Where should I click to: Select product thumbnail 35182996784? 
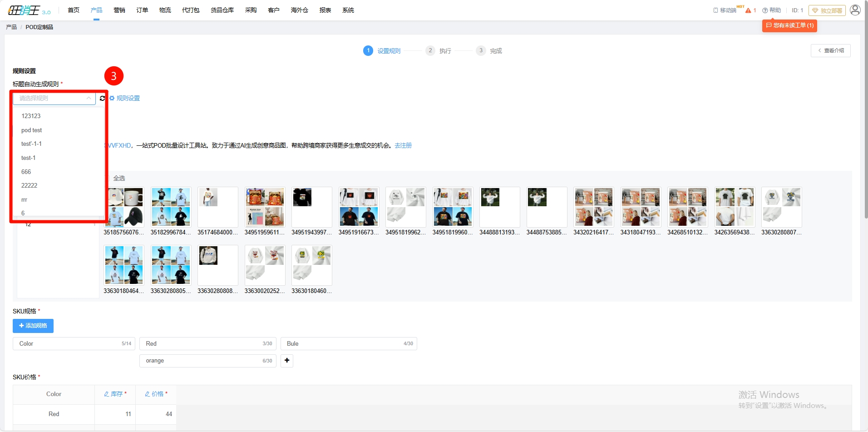pyautogui.click(x=171, y=207)
